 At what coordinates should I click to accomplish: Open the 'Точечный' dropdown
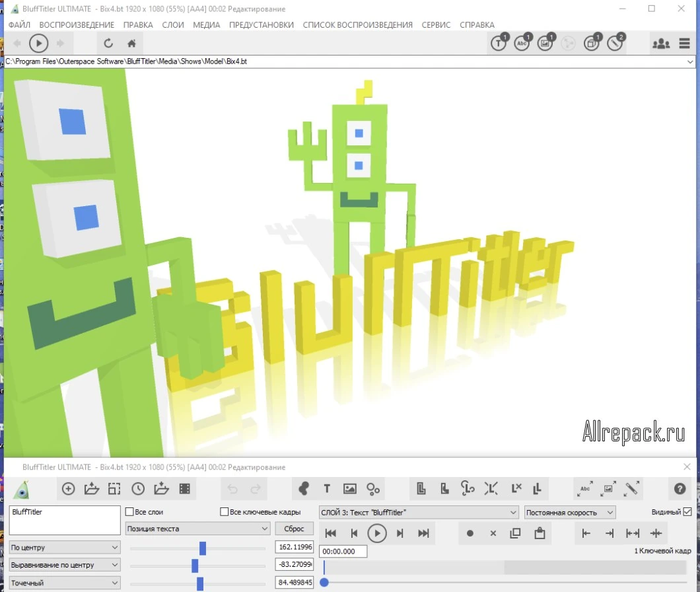click(65, 583)
